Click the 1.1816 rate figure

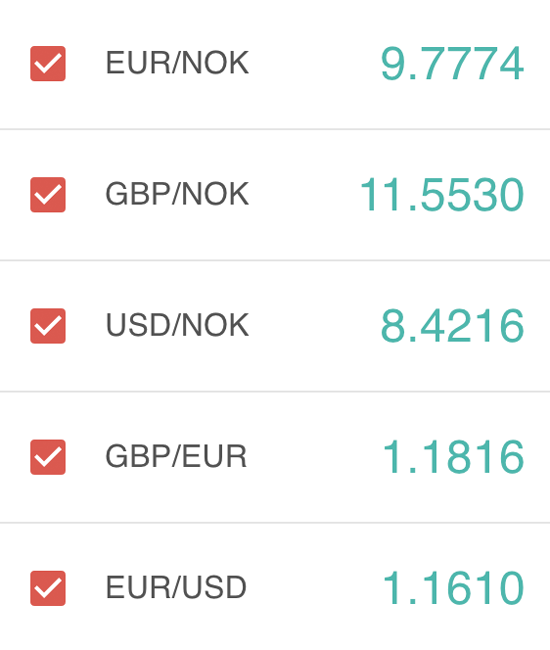coord(453,457)
